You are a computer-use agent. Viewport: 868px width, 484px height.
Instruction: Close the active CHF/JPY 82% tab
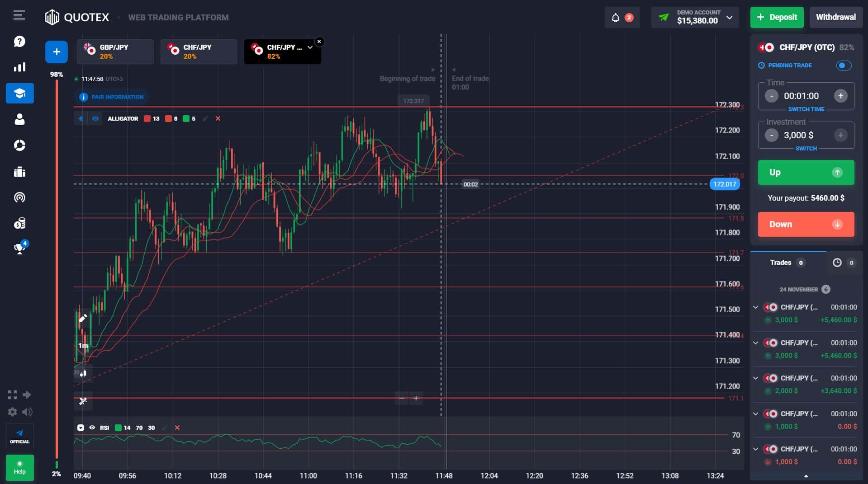pyautogui.click(x=319, y=42)
